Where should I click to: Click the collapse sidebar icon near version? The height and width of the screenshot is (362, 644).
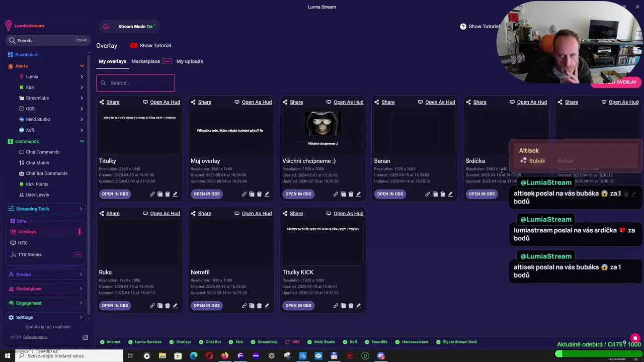[85, 337]
